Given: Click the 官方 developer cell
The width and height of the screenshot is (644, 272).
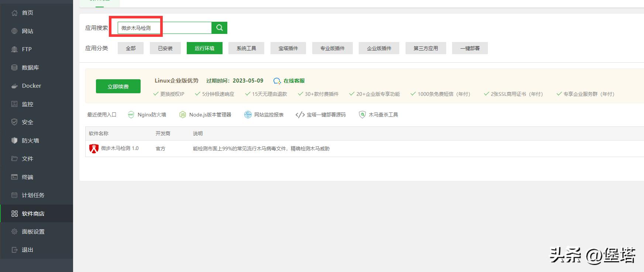Looking at the screenshot, I should click(x=160, y=149).
